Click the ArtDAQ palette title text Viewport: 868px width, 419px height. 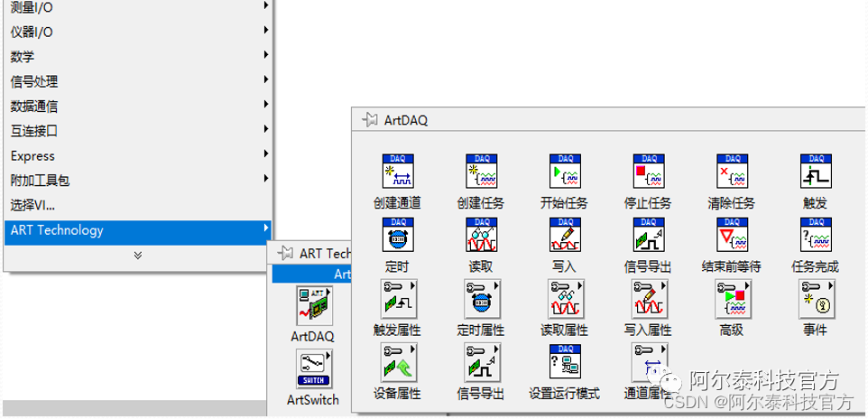tap(406, 120)
